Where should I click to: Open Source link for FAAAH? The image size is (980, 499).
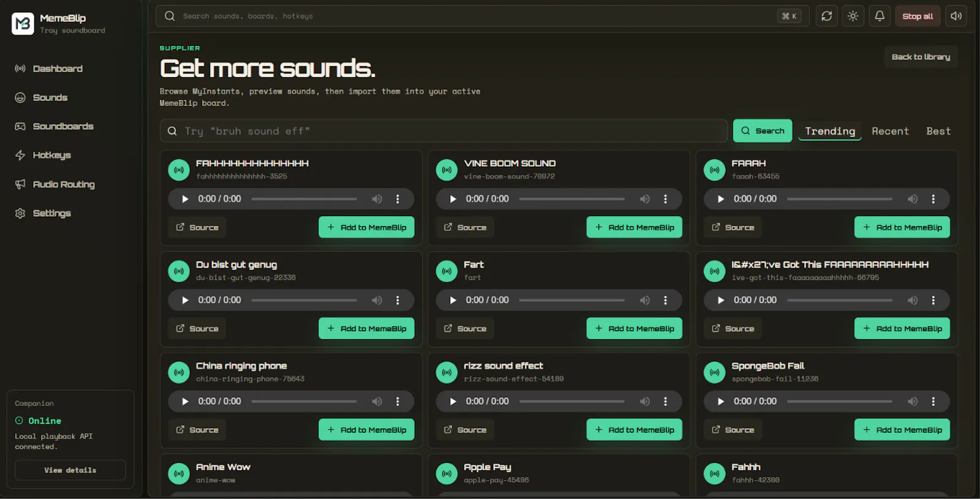pos(733,227)
